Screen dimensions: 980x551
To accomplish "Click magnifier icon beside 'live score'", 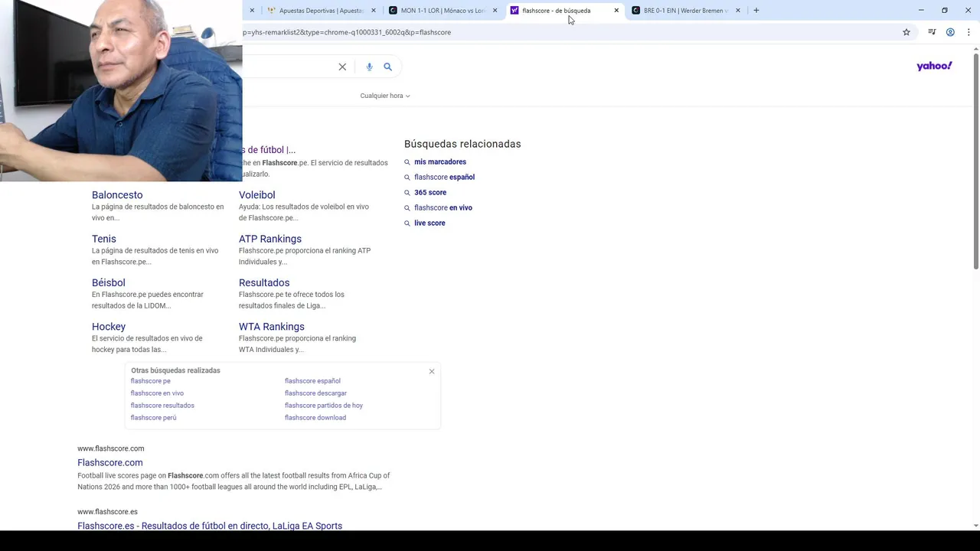I will click(407, 223).
